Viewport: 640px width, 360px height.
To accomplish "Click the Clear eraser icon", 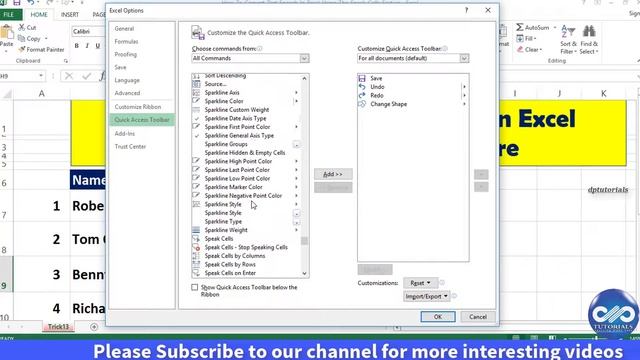I will click(x=520, y=49).
